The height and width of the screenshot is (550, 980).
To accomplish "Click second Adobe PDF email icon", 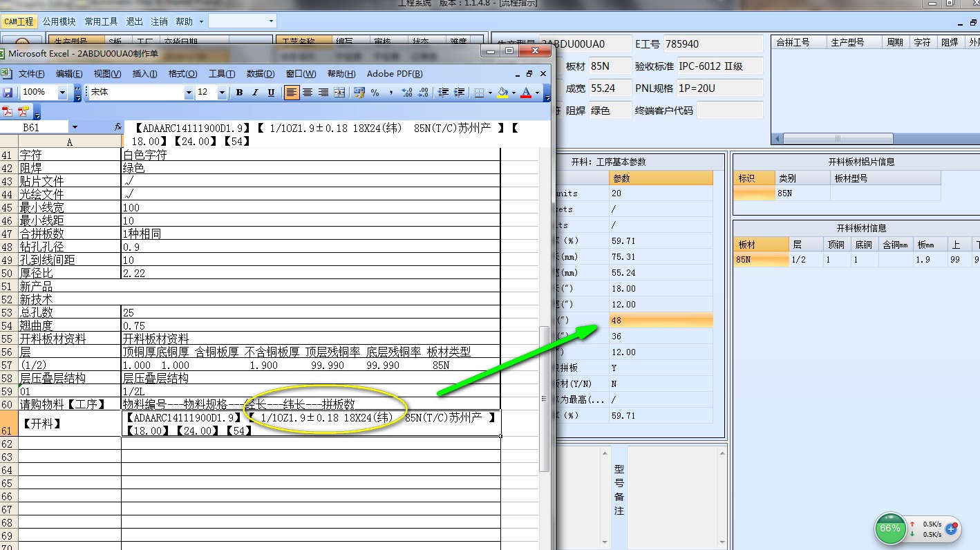I will (x=23, y=111).
